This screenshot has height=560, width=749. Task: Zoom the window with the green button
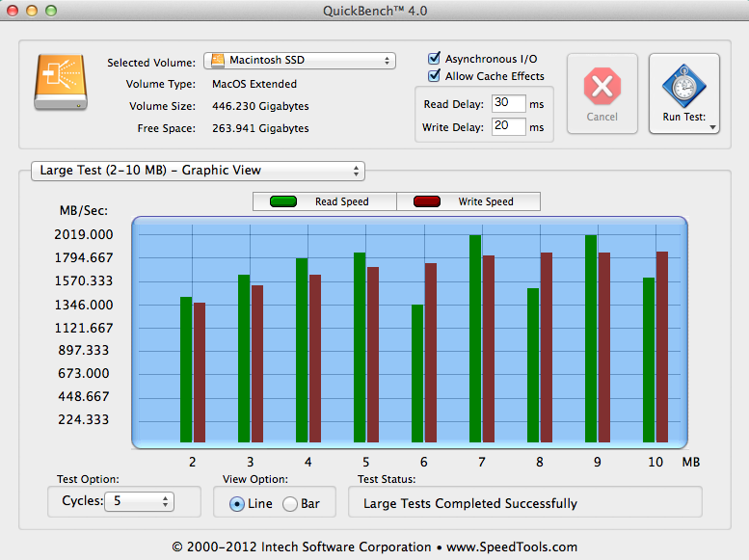coord(51,11)
